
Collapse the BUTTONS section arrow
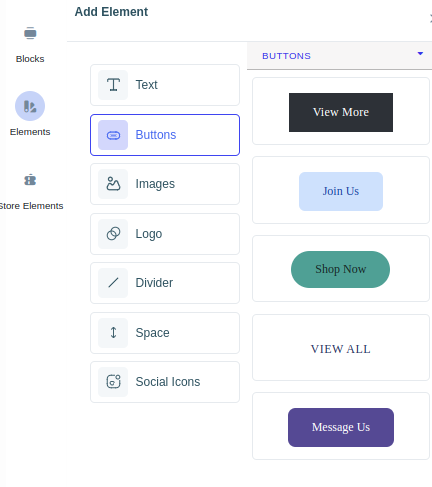420,54
